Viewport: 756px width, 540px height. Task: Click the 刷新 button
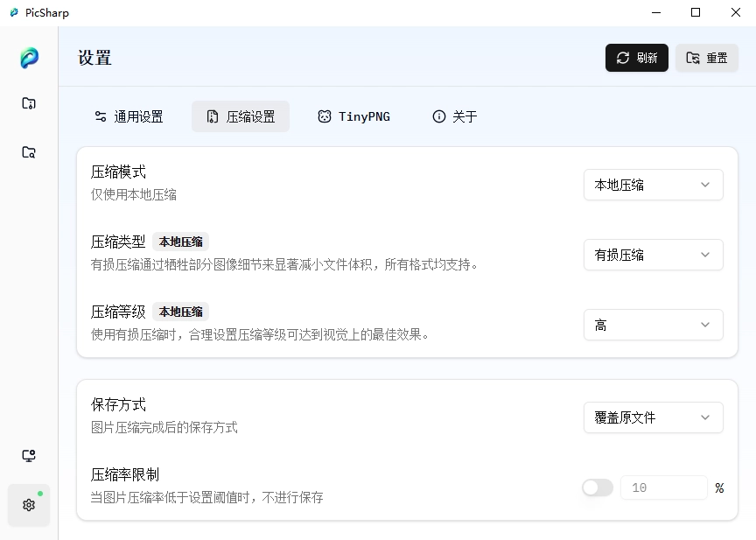[x=636, y=58]
